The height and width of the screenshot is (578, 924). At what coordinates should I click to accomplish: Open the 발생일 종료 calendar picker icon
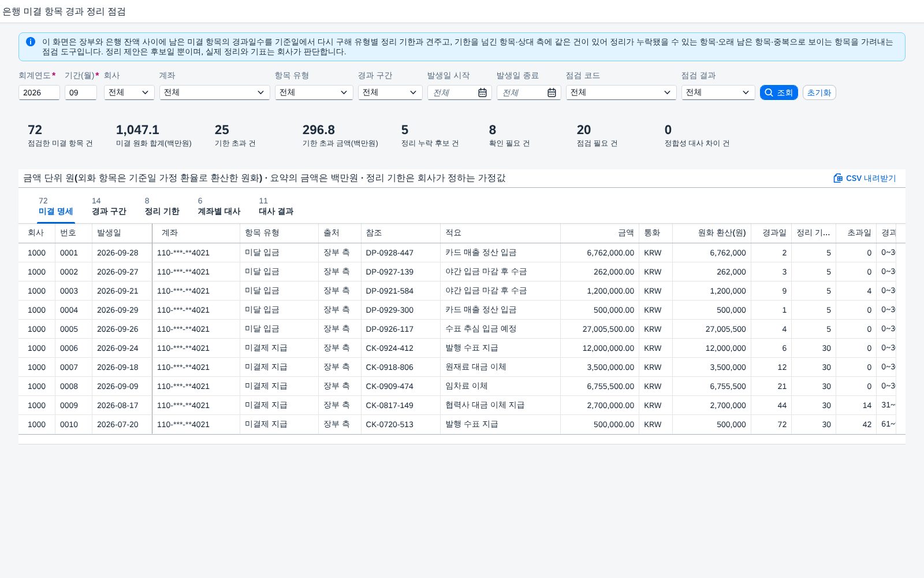(x=552, y=92)
